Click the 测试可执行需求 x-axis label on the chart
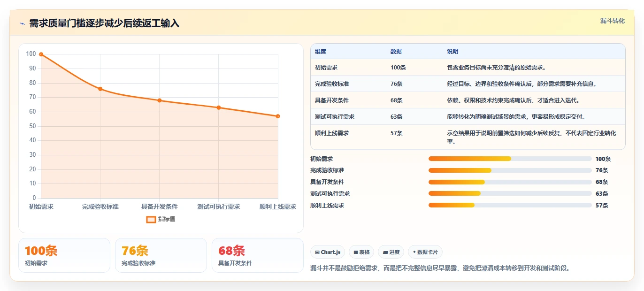This screenshot has width=644, height=291. 219,207
